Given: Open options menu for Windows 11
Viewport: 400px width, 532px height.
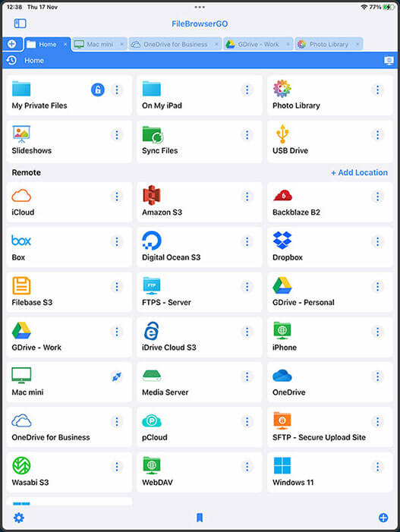Looking at the screenshot, I should [x=377, y=467].
